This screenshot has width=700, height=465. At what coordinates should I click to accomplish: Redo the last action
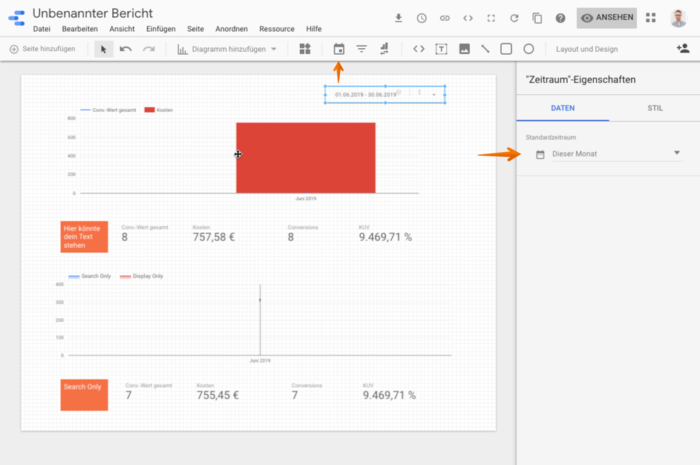[149, 49]
